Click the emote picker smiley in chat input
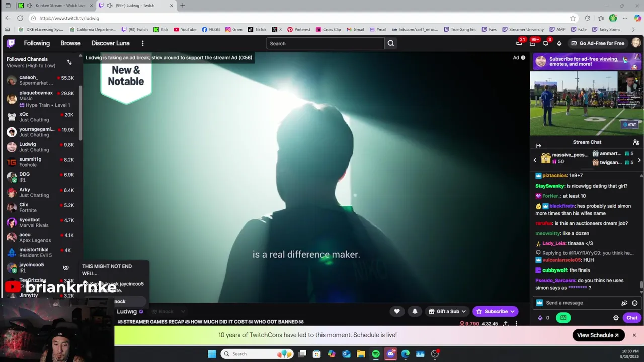Screen dimensions: 644x362 point(635,303)
